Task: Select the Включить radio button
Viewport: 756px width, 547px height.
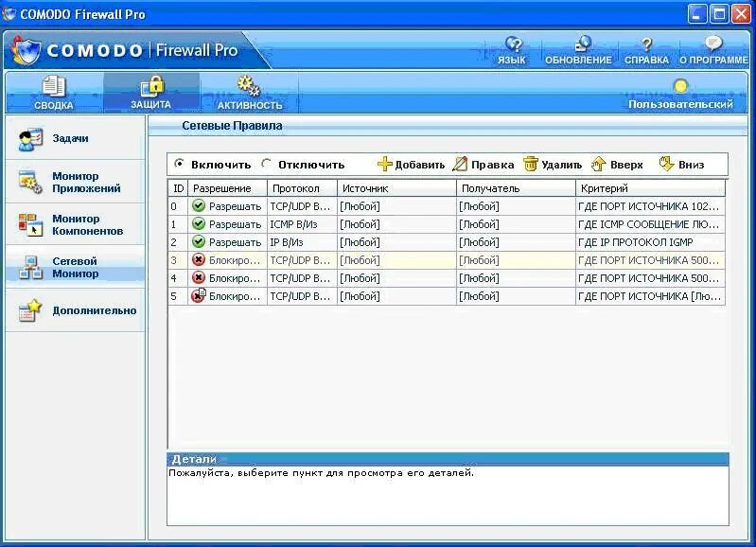Action: click(179, 164)
